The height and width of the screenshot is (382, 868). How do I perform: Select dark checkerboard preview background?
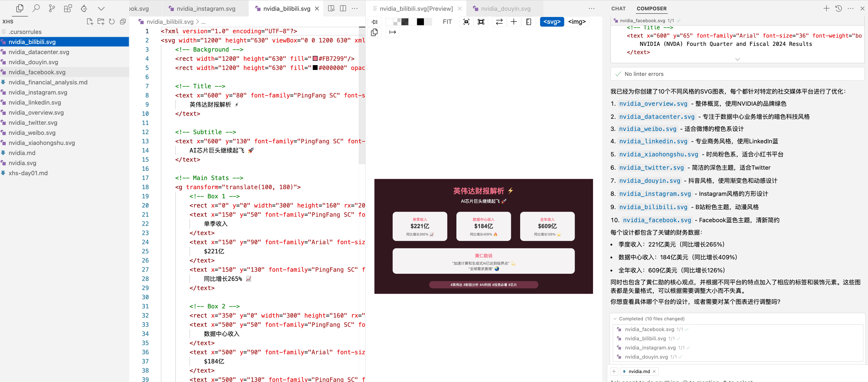pyautogui.click(x=405, y=22)
